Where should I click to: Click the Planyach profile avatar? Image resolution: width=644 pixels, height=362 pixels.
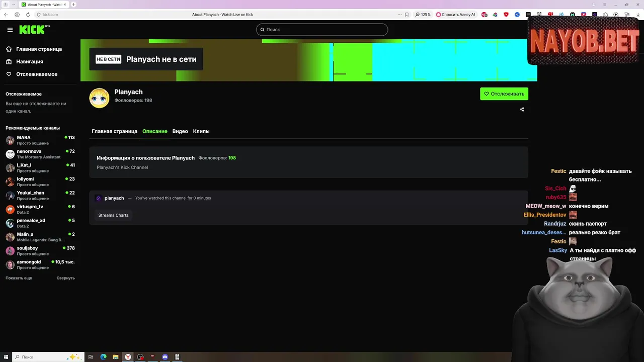[x=99, y=98]
